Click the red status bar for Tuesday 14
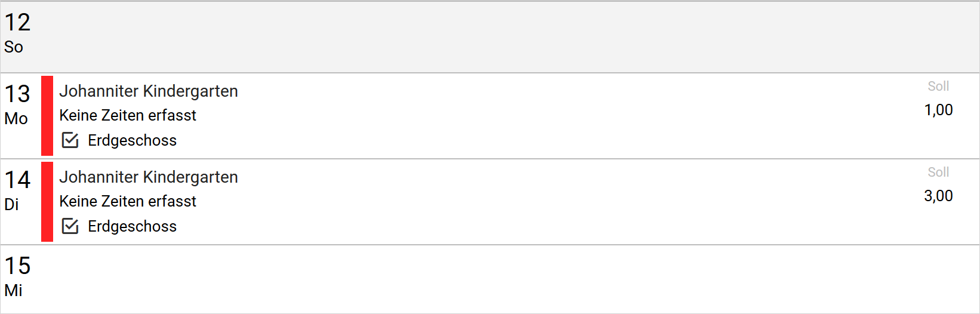Viewport: 980px width, 314px height. (x=47, y=202)
